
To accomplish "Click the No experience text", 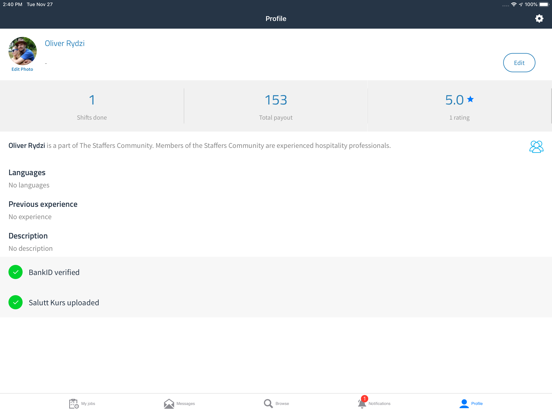I will (30, 217).
